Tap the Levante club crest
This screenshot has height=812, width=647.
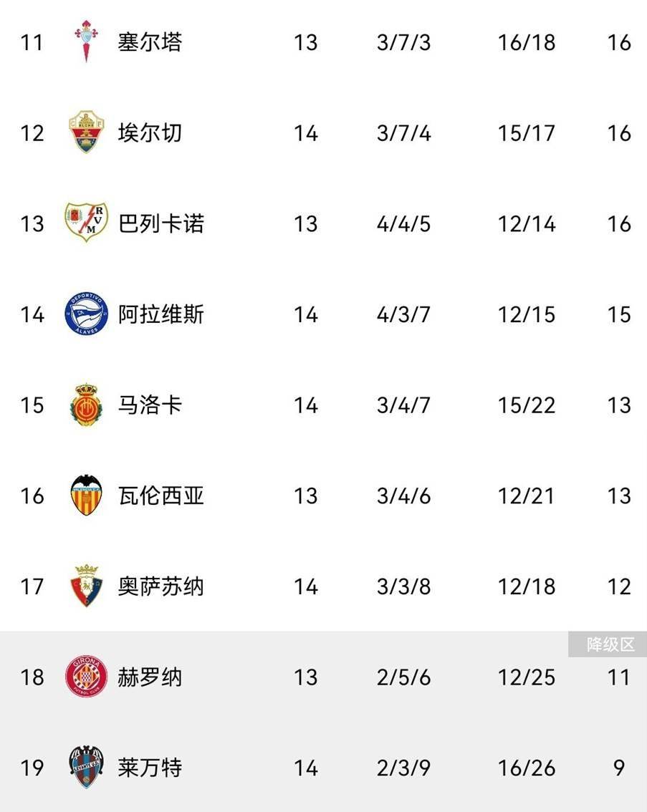[86, 767]
